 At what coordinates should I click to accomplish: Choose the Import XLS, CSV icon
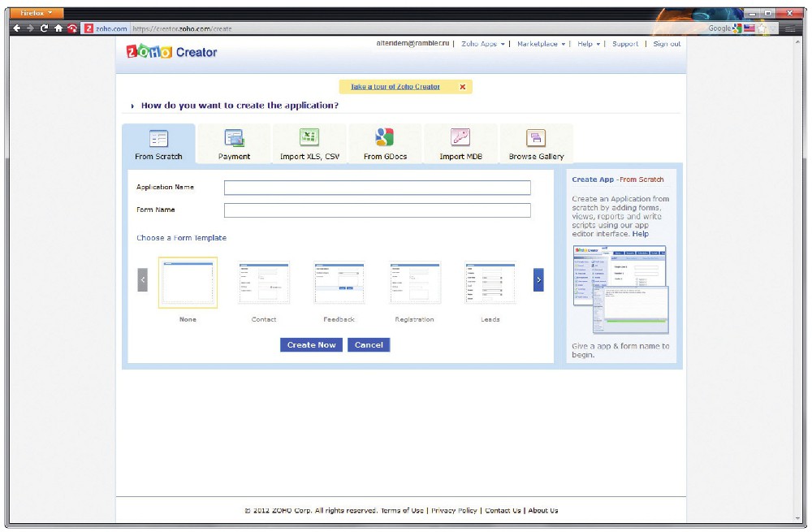[309, 137]
